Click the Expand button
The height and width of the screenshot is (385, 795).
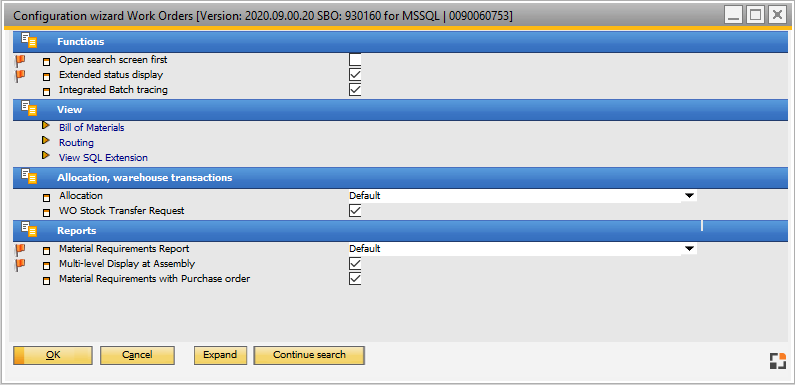tap(220, 355)
